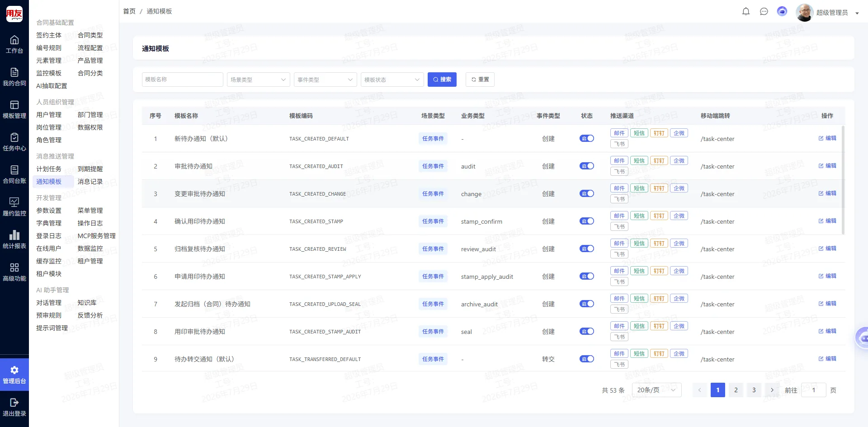
Task: Click the 搜索 search button
Action: pyautogui.click(x=442, y=80)
